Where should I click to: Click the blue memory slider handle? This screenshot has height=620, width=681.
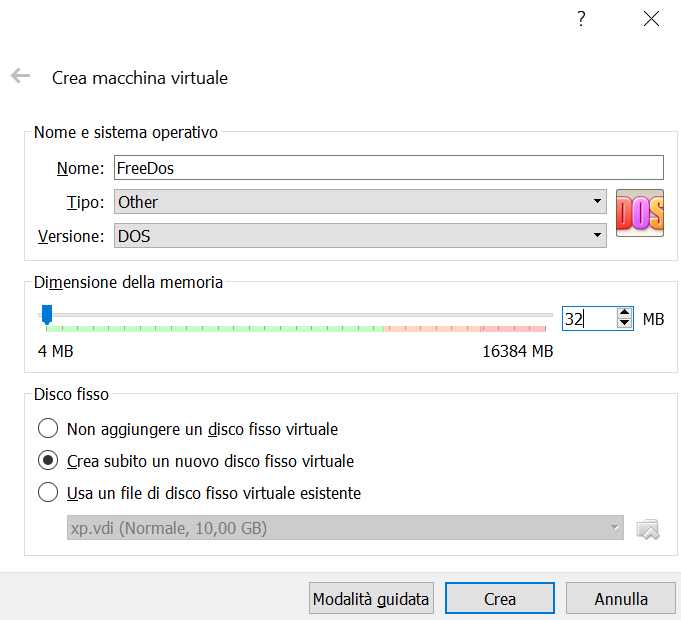(x=46, y=314)
